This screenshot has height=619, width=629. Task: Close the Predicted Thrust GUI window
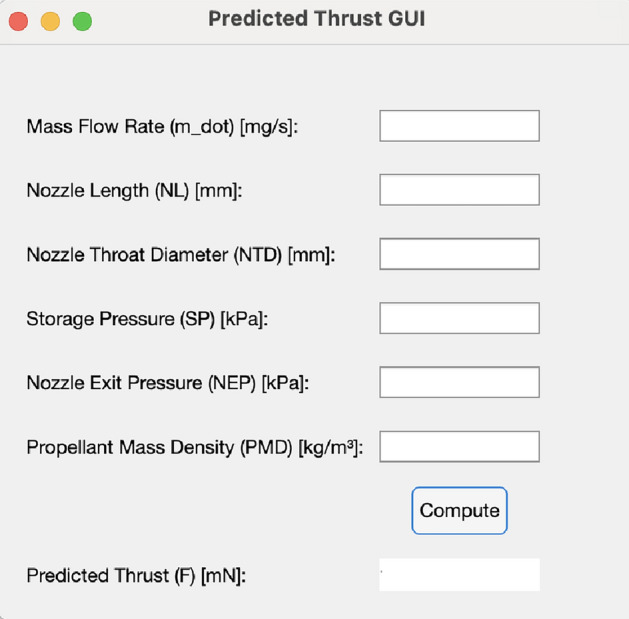[x=18, y=21]
